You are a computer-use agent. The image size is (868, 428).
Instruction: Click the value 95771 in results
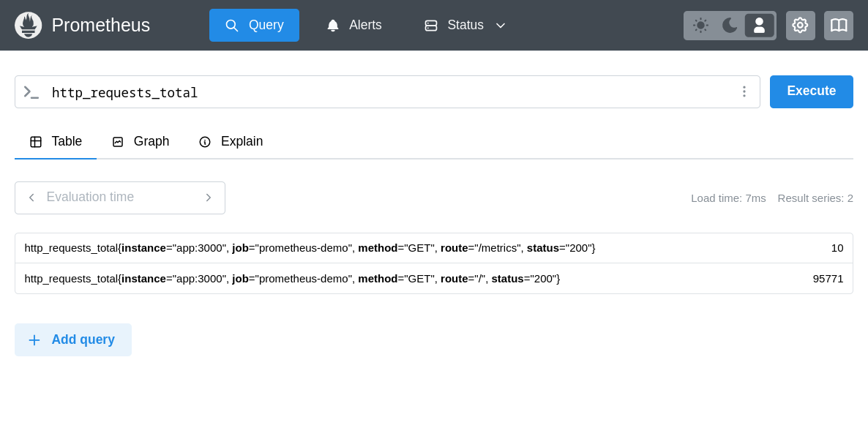(828, 279)
